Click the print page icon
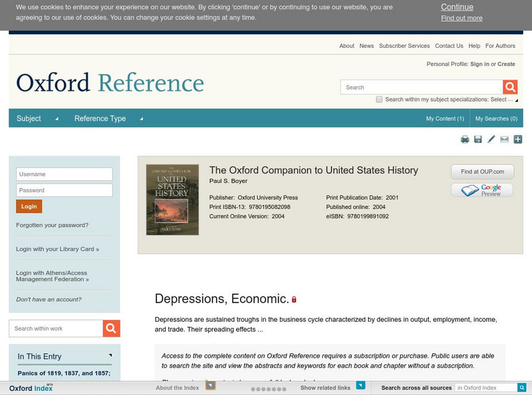The height and width of the screenshot is (395, 532). tap(465, 139)
